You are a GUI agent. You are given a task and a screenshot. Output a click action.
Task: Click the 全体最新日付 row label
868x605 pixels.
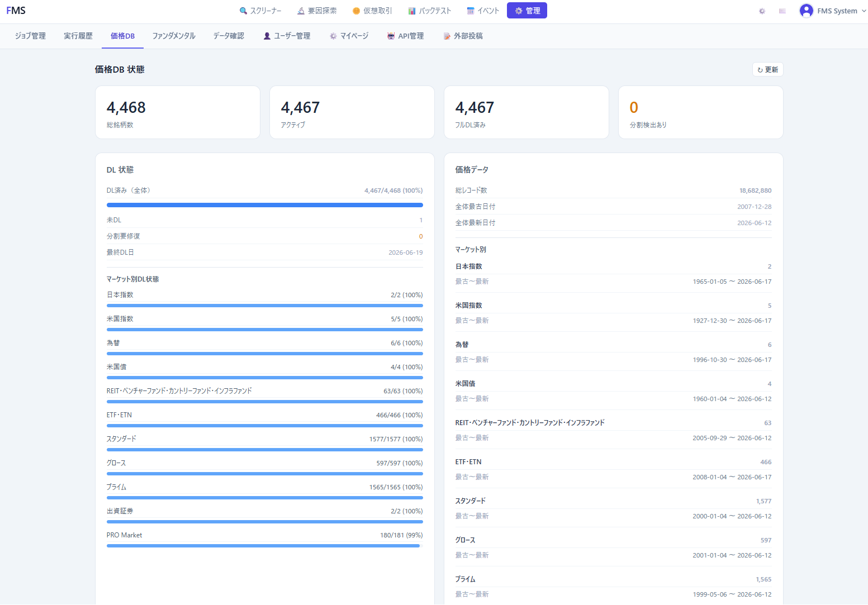[476, 223]
